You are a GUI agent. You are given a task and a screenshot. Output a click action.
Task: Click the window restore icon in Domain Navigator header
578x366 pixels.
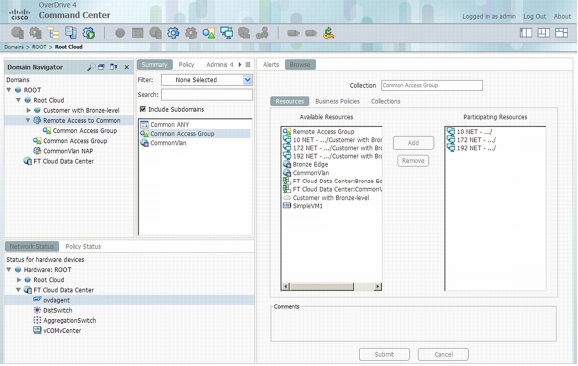[101, 67]
